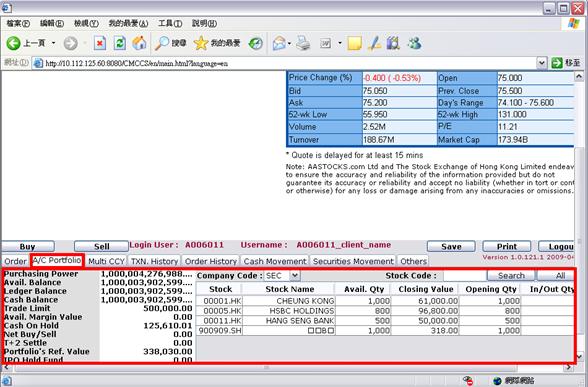Click the Print printer toolbar icon
The image size is (588, 387).
(303, 44)
